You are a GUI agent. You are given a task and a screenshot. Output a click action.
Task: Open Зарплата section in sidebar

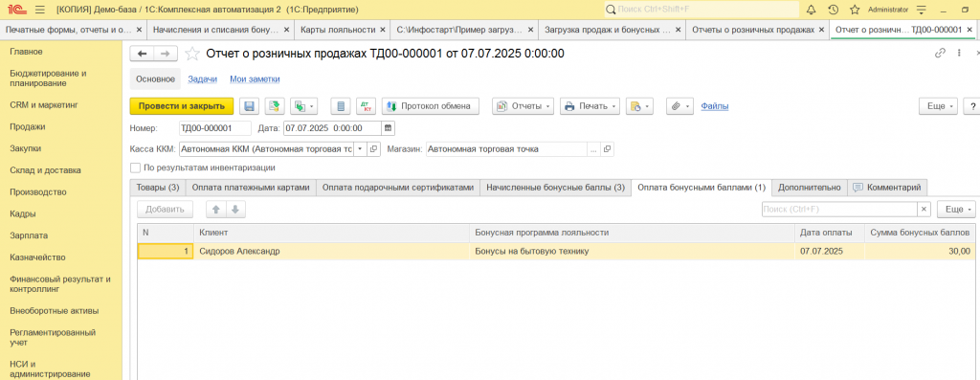coord(29,235)
